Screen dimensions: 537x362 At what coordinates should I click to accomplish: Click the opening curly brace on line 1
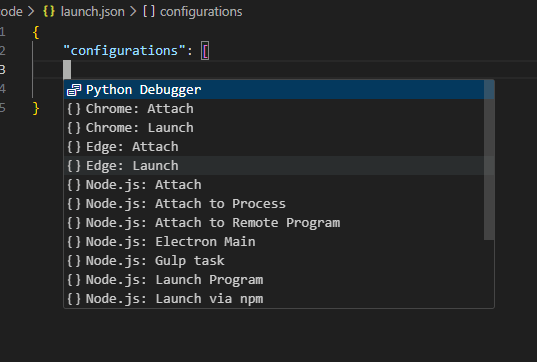36,33
